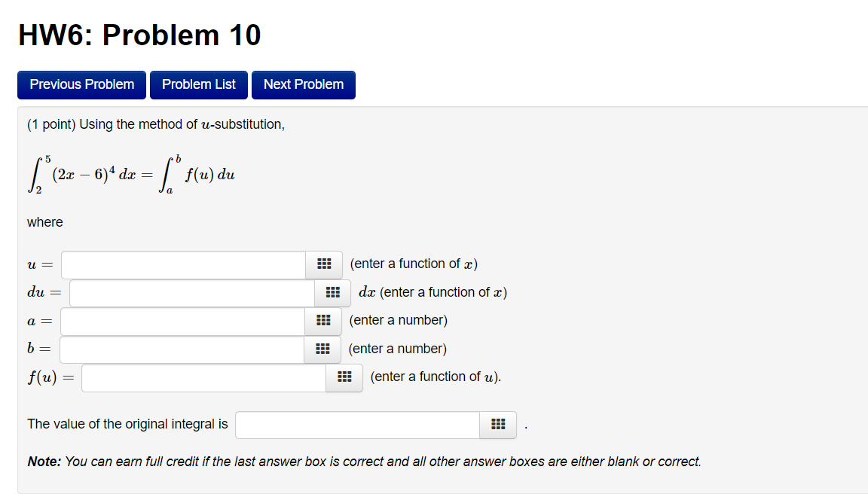The width and height of the screenshot is (868, 494).
Task: Select the Next Problem button
Action: (x=304, y=84)
